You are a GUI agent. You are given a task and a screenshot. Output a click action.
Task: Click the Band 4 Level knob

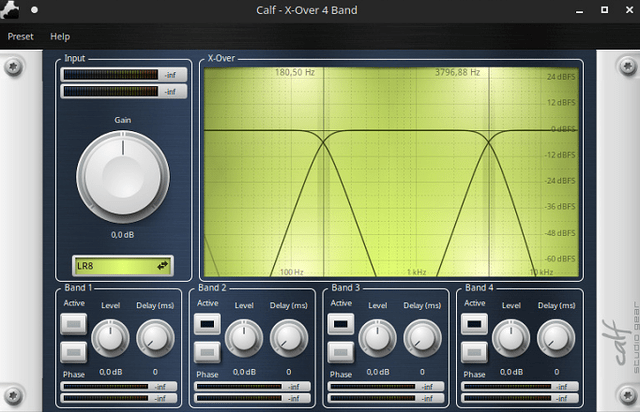pos(511,339)
